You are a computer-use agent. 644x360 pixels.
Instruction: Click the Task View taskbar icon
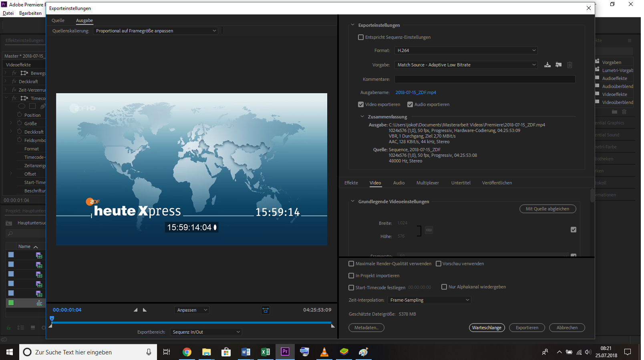click(167, 352)
